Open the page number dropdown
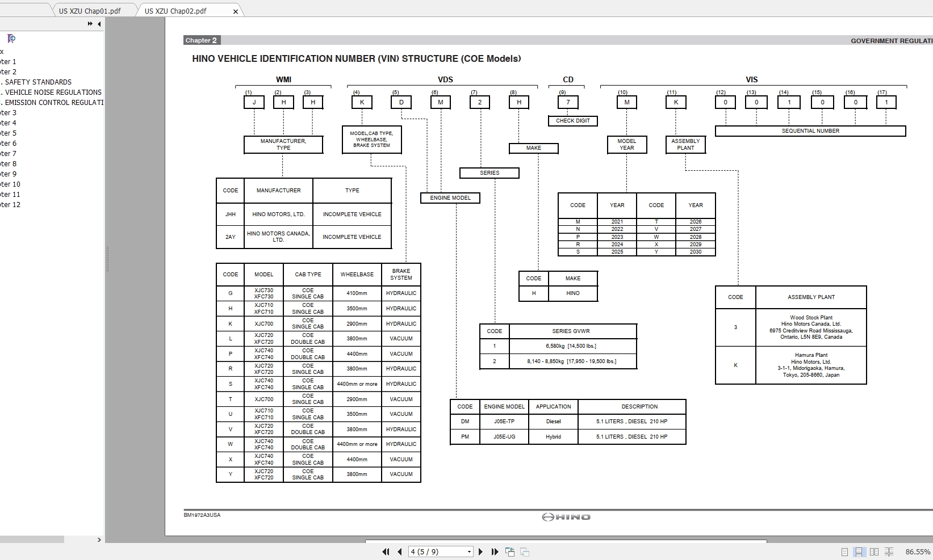Screen dimensions: 933x560 coord(469,551)
